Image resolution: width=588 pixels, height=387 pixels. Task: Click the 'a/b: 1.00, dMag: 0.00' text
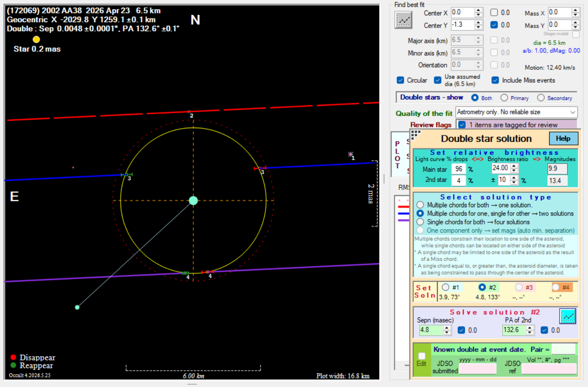pos(551,51)
